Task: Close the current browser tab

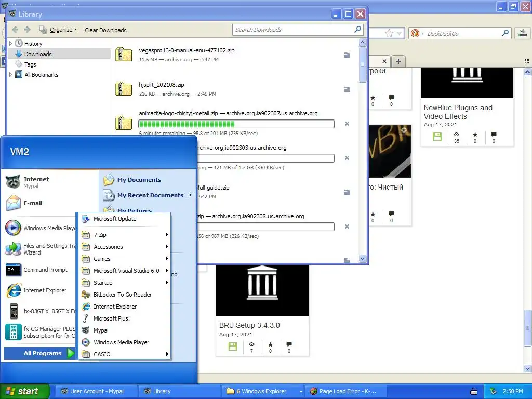Action: pyautogui.click(x=384, y=61)
